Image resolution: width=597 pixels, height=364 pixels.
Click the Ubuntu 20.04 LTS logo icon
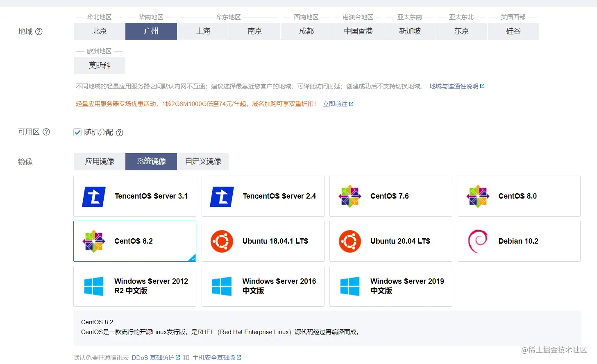(350, 241)
